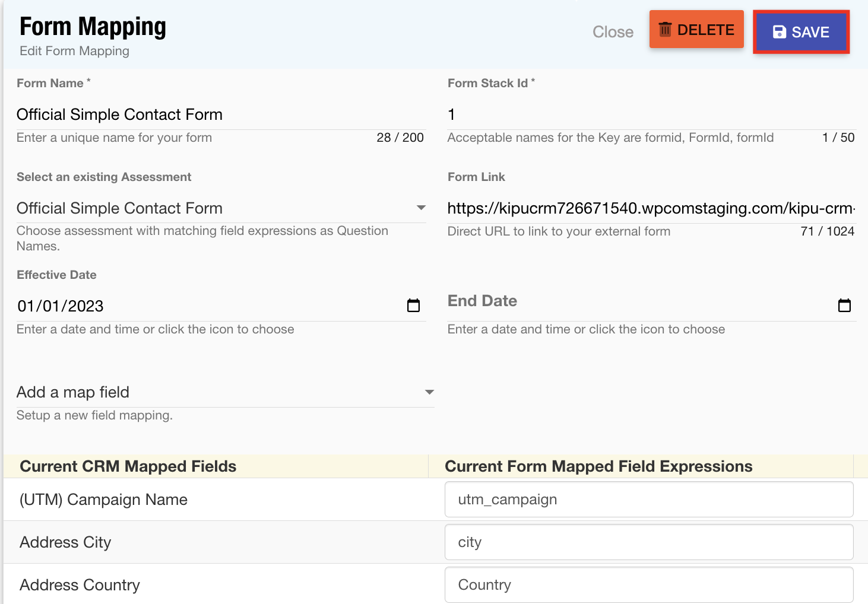Click the Delete button with trash icon
The height and width of the screenshot is (604, 868).
(696, 30)
